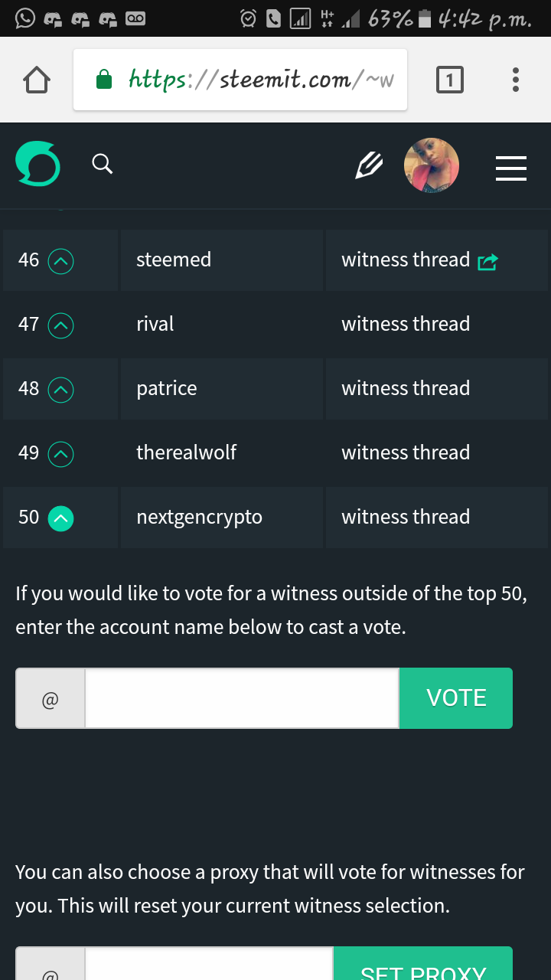Open the search magnifier icon

102,164
